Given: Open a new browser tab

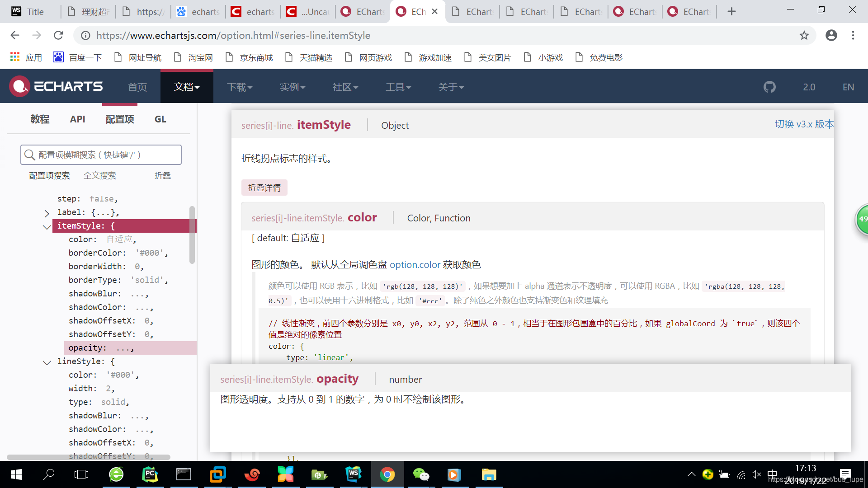Looking at the screenshot, I should [731, 12].
